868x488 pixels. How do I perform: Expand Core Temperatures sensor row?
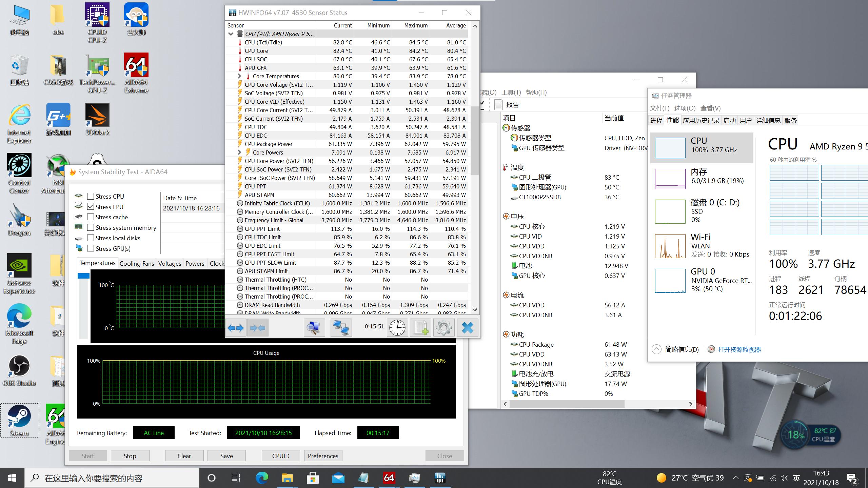tap(239, 76)
